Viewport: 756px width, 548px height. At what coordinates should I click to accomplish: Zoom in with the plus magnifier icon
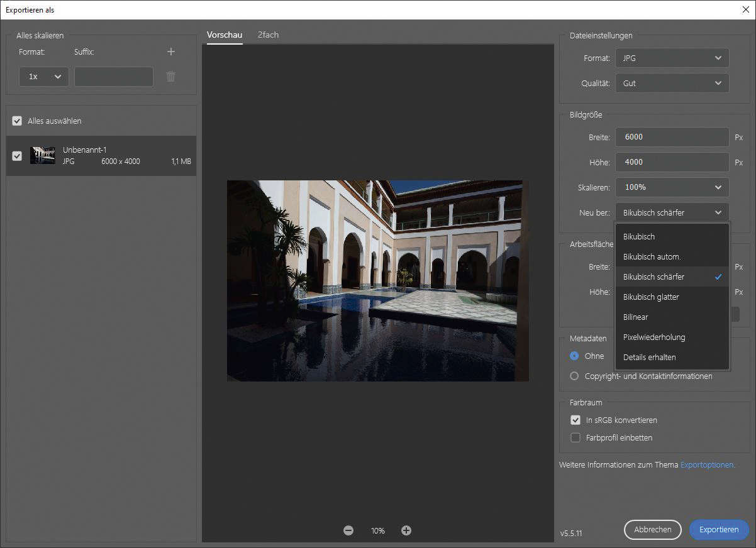(x=406, y=530)
